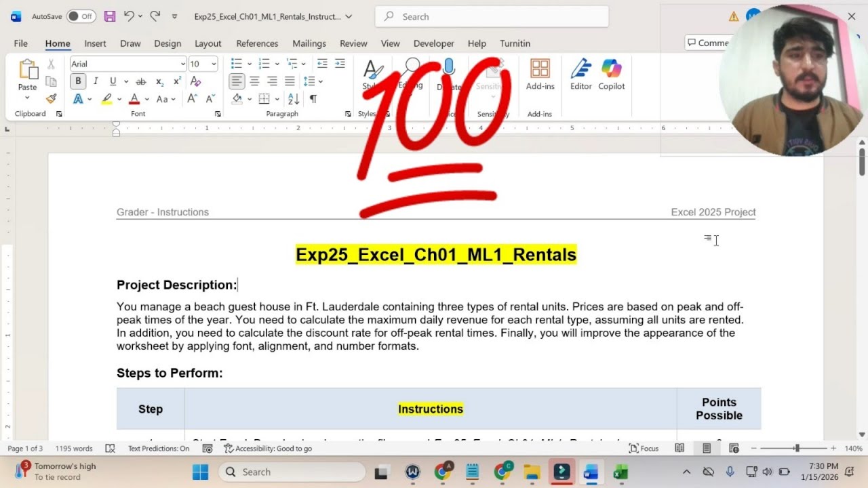Toggle Italic formatting
Screen dimensions: 868x488
[x=96, y=81]
